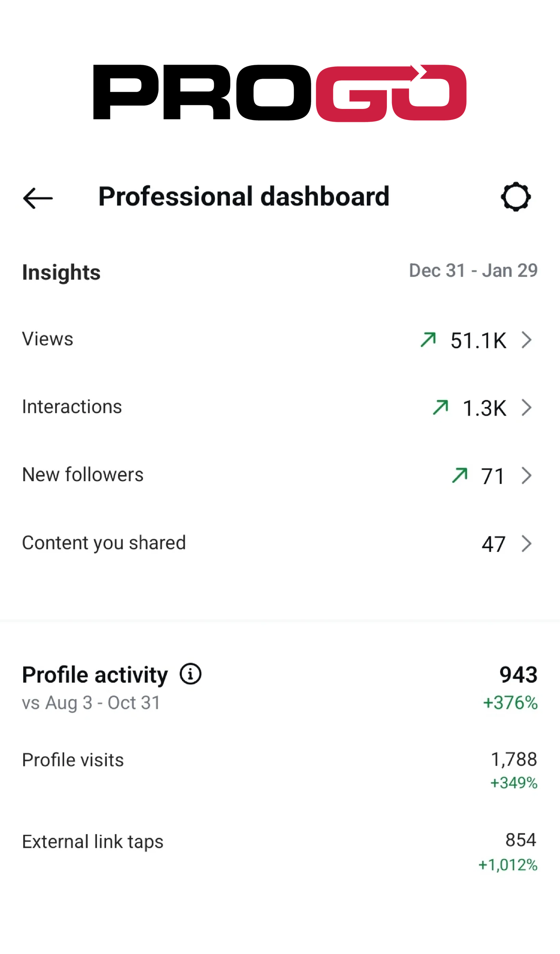Tap the info icon beside Profile activity
This screenshot has height=954, width=560.
click(190, 674)
